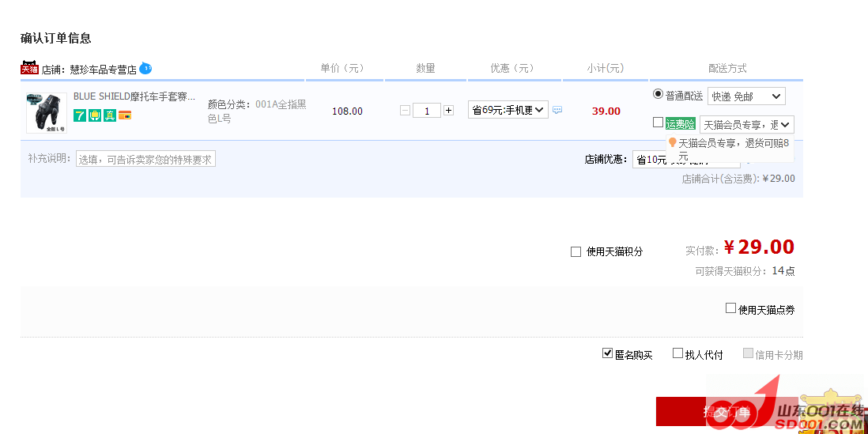The width and height of the screenshot is (868, 434).
Task: Open the 省69元 discount dropdown
Action: pos(508,110)
